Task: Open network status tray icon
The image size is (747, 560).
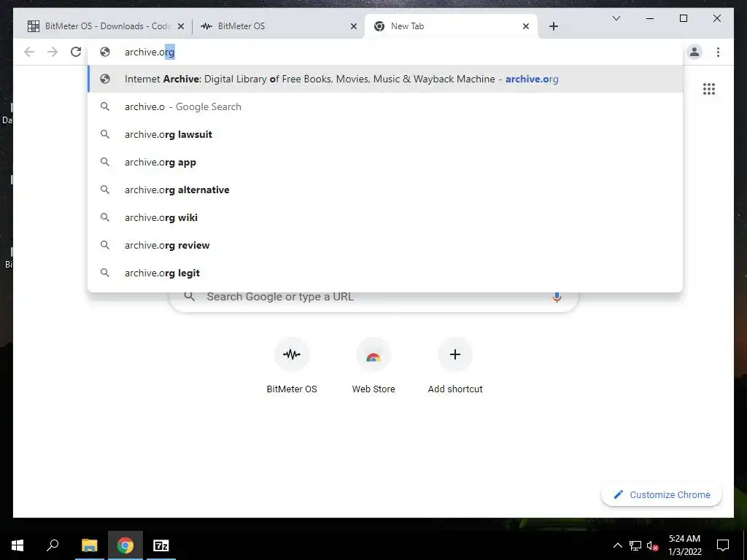Action: click(x=635, y=545)
